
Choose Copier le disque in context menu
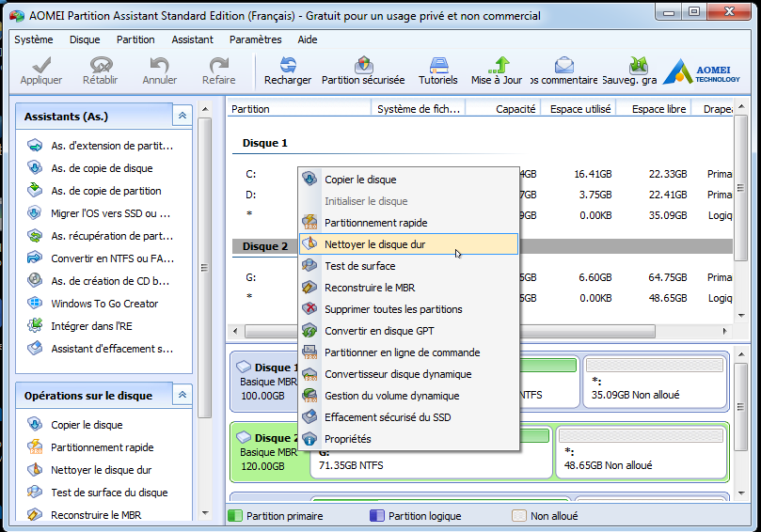pos(408,180)
